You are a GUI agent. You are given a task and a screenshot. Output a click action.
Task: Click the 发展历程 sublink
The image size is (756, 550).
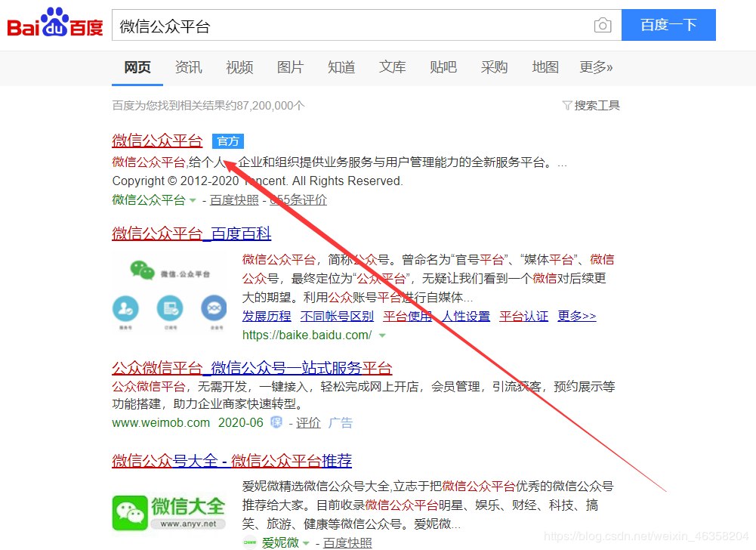267,317
